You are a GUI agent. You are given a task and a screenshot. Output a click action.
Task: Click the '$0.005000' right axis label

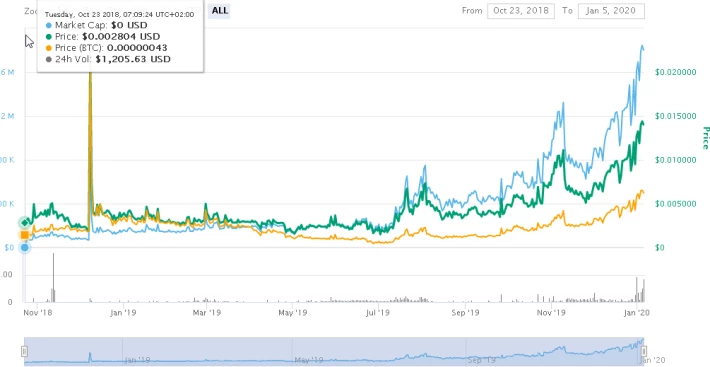click(675, 204)
